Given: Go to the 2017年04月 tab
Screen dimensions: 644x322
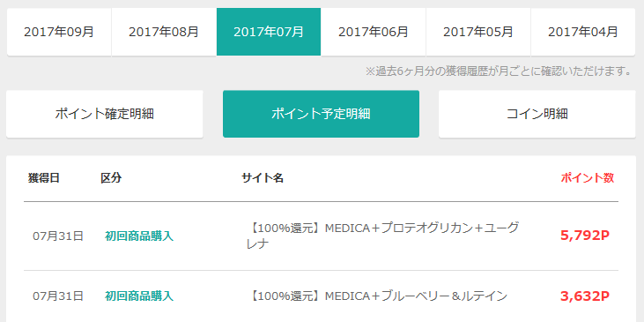Looking at the screenshot, I should 583,32.
